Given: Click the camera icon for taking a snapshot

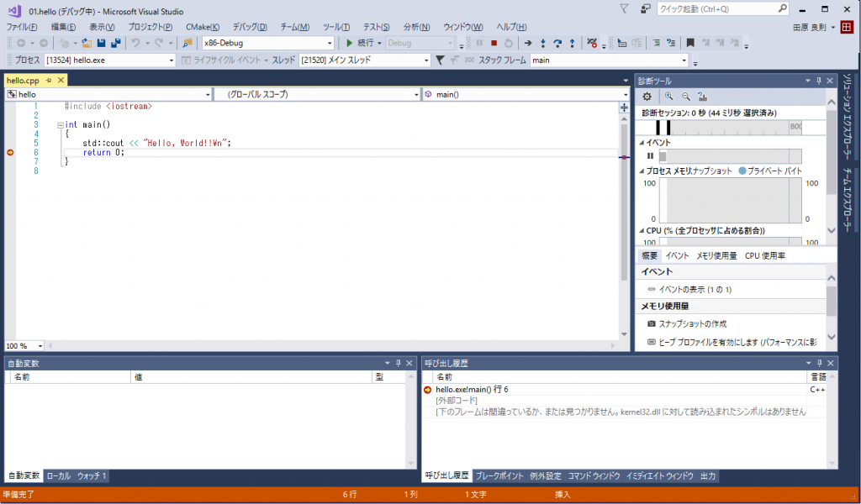Looking at the screenshot, I should 652,323.
